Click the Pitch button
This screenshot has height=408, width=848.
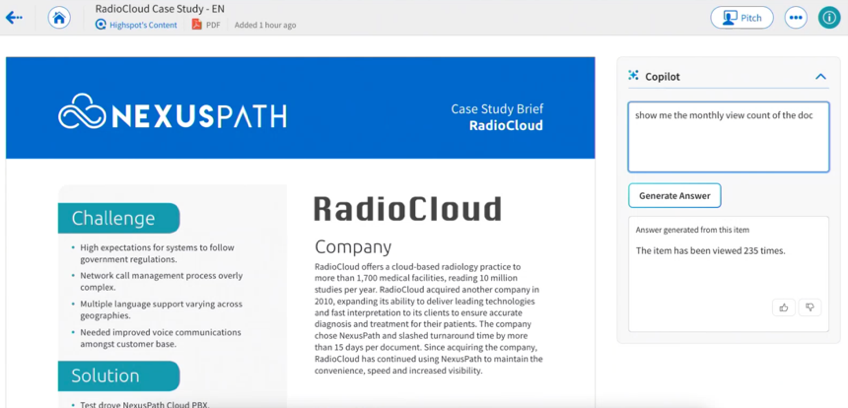742,18
